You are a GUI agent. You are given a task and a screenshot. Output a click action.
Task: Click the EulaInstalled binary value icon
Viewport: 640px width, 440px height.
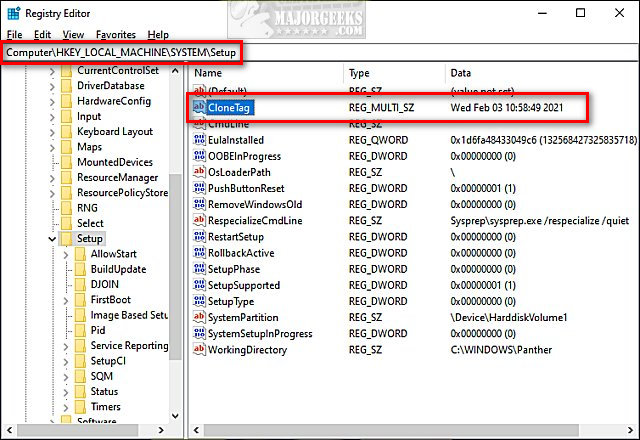point(199,140)
